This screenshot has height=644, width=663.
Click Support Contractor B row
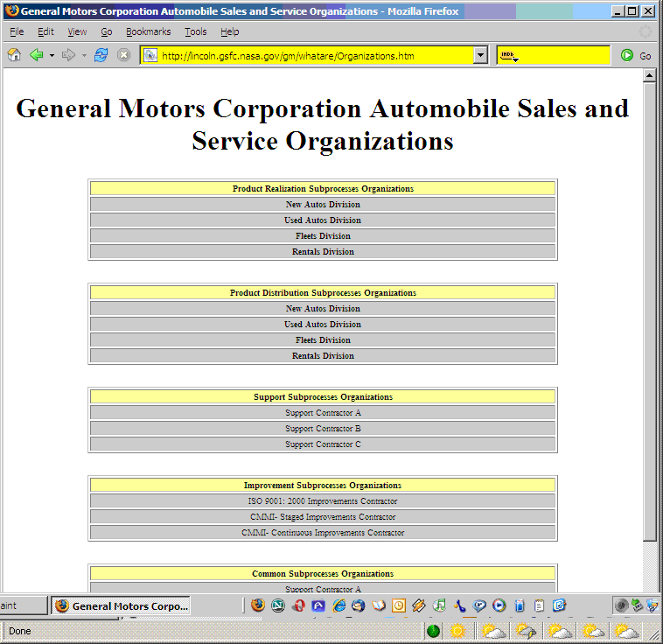tap(323, 428)
